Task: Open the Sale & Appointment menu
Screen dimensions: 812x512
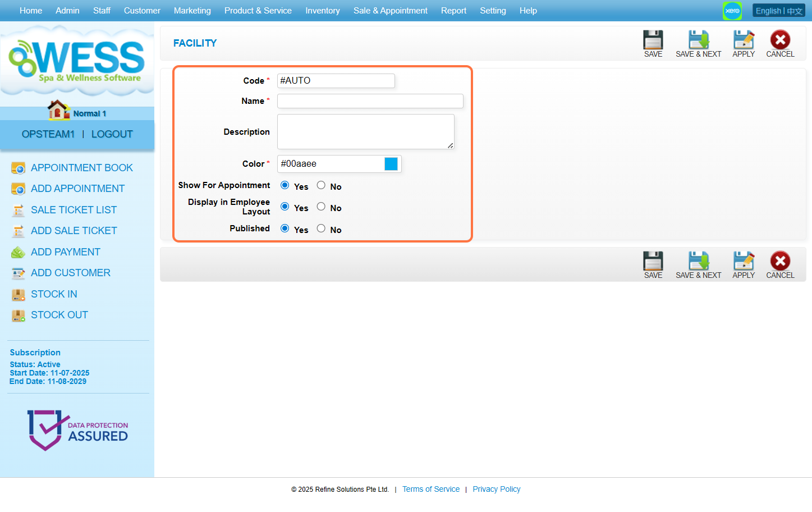Action: (390, 11)
